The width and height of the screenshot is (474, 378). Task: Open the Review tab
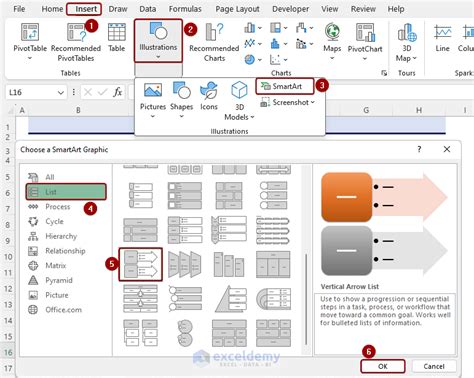363,9
